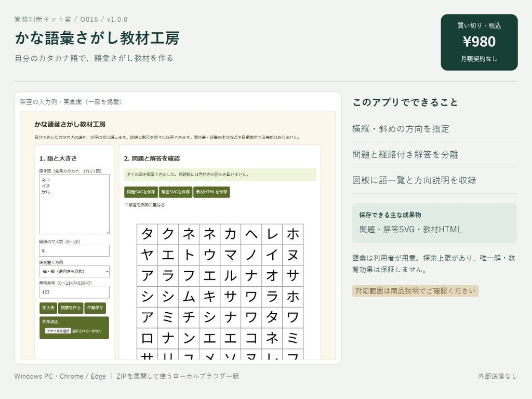Click the 縦横のマス数 grid size field
Image resolution: width=532 pixels, height=399 pixels.
click(x=74, y=251)
